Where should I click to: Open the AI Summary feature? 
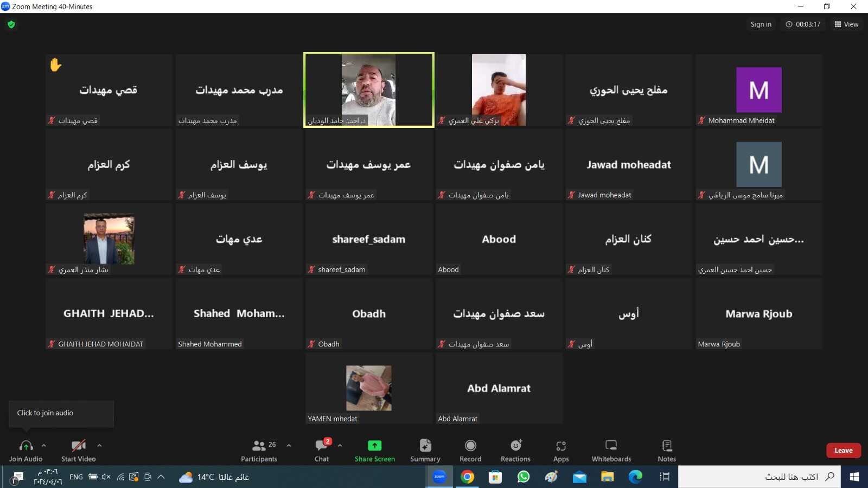pos(425,450)
